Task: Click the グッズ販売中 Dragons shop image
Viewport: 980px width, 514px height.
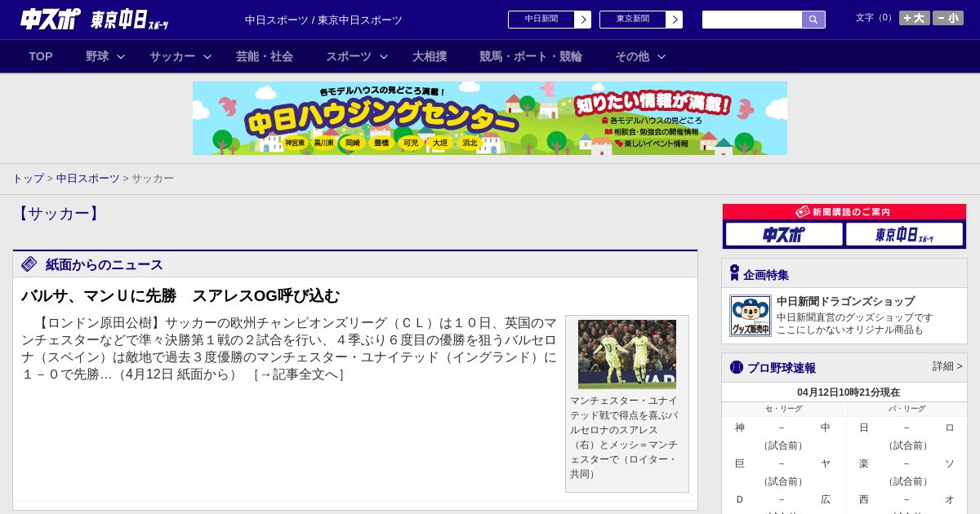Action: (x=751, y=316)
